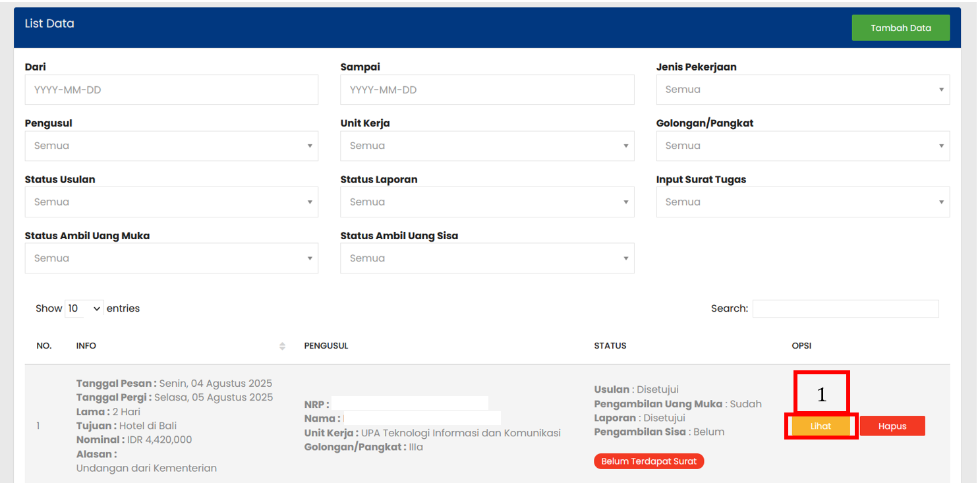Click the yellow Lihat button
This screenshot has width=980, height=483.
tap(821, 426)
